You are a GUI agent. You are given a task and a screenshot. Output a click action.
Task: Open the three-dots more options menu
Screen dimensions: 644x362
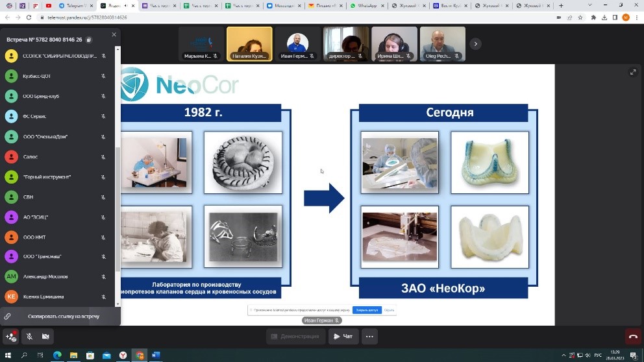point(369,336)
